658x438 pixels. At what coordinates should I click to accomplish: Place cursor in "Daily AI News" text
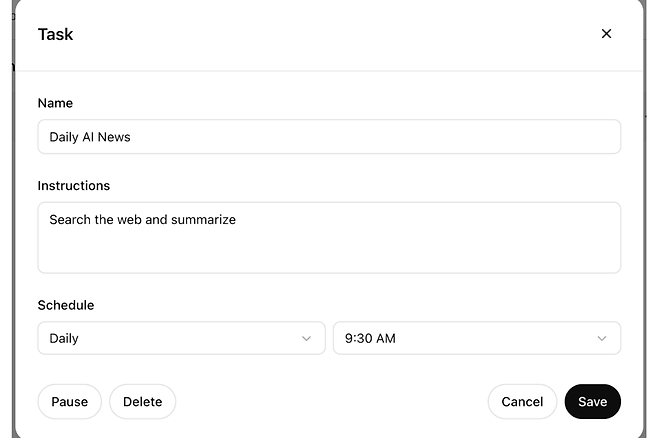pos(90,137)
